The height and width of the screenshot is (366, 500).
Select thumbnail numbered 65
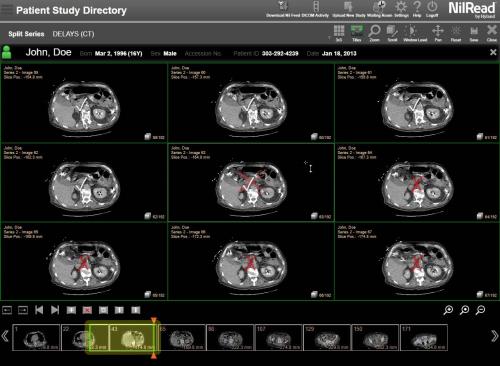[182, 338]
